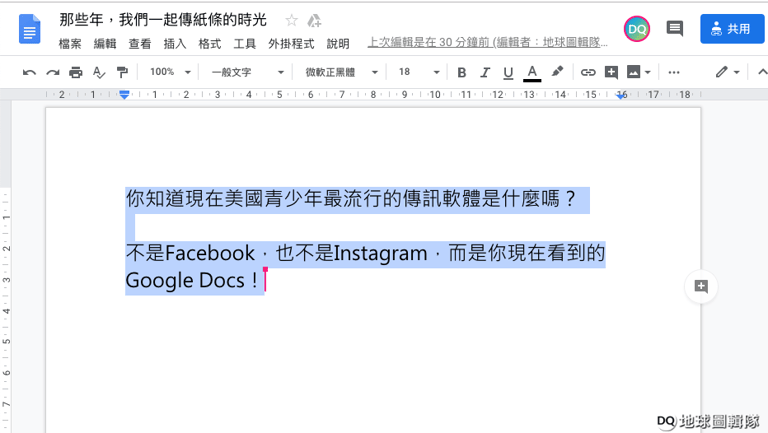
Task: Open the 插入 menu
Action: click(175, 44)
